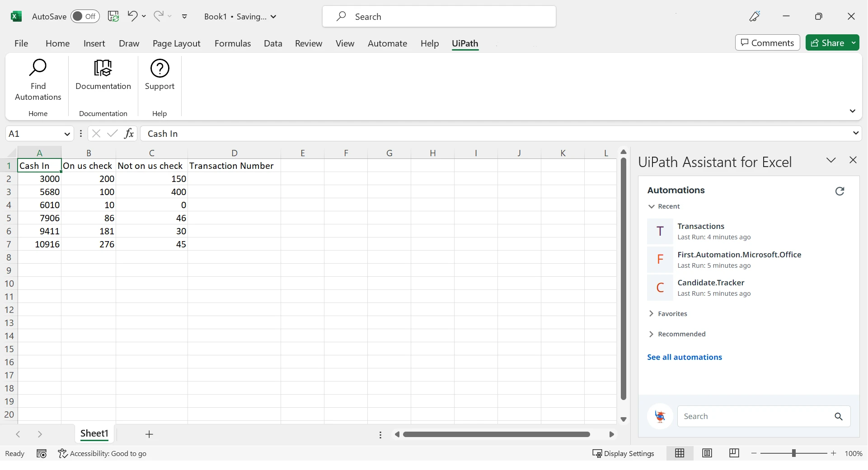Viewport: 868px width, 470px height.
Task: Click Accessibility: Good to go status
Action: [102, 454]
